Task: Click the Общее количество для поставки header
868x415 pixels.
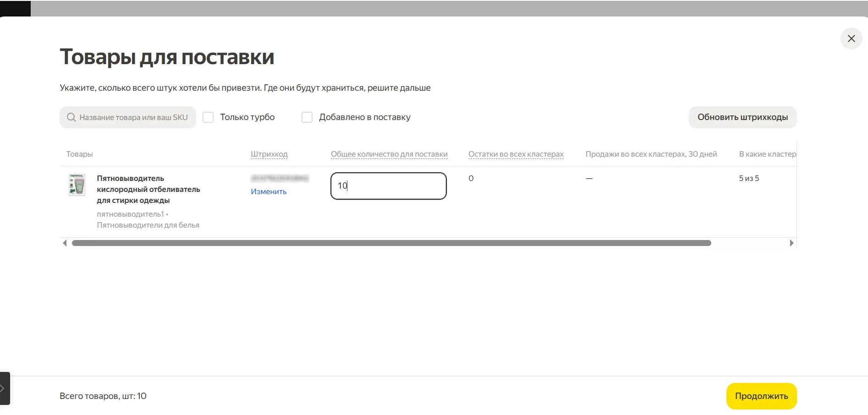Action: tap(389, 154)
